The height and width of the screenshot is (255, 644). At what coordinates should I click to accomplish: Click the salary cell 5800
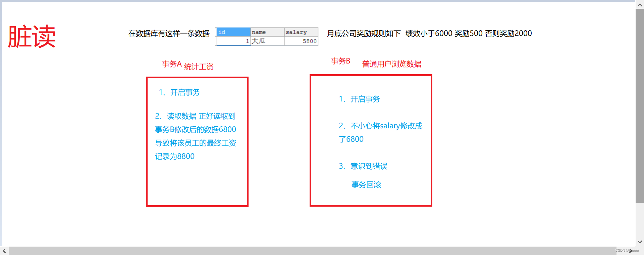(301, 41)
